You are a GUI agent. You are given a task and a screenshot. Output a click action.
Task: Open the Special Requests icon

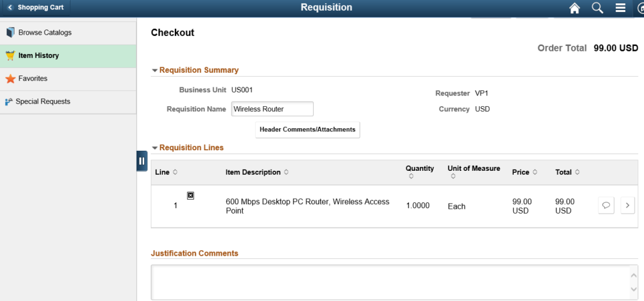coord(9,101)
